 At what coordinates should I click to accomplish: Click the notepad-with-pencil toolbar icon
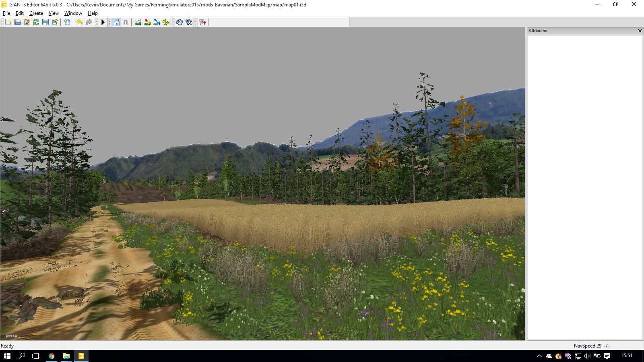[x=27, y=22]
